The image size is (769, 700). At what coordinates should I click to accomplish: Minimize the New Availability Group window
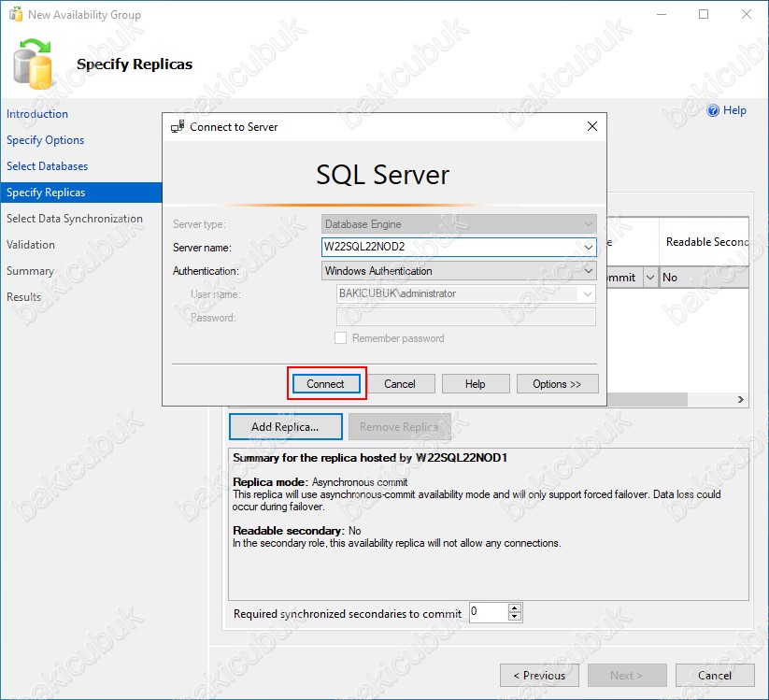tap(662, 14)
